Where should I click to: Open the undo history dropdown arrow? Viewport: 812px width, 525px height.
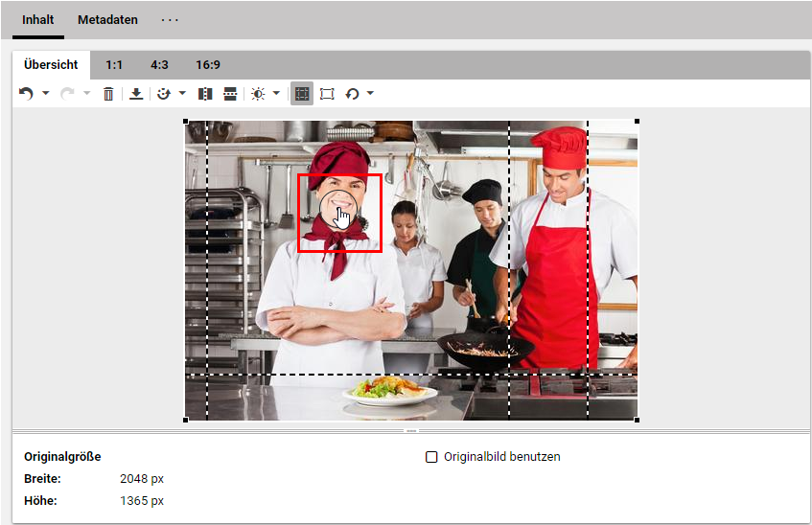[x=46, y=94]
